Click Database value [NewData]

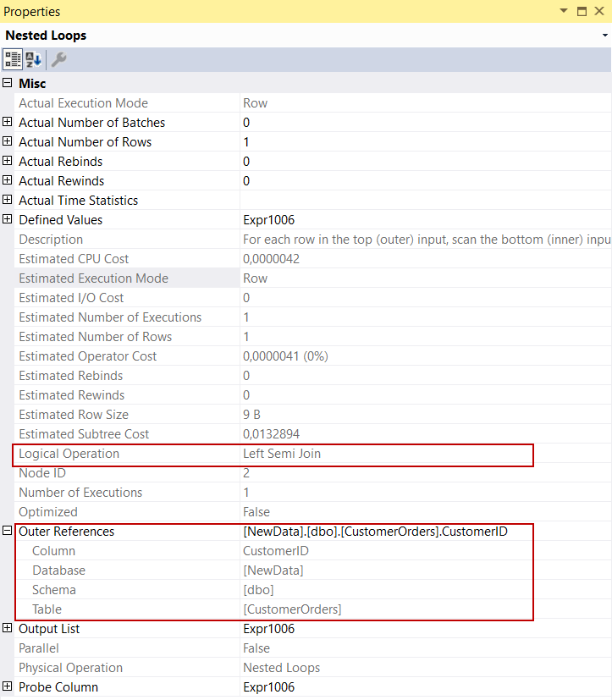[x=273, y=570]
